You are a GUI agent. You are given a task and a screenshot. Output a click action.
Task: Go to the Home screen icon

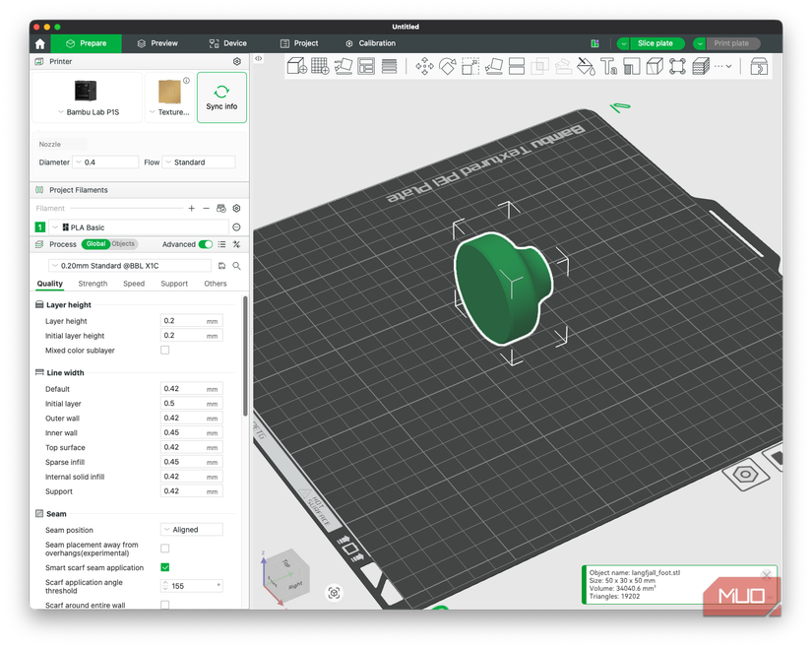(x=40, y=43)
